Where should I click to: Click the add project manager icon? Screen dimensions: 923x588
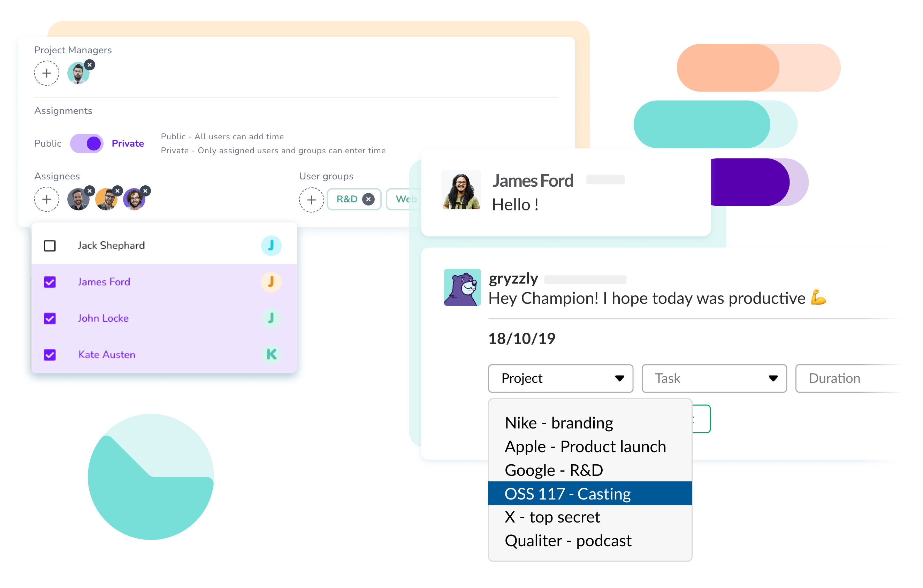(x=46, y=72)
